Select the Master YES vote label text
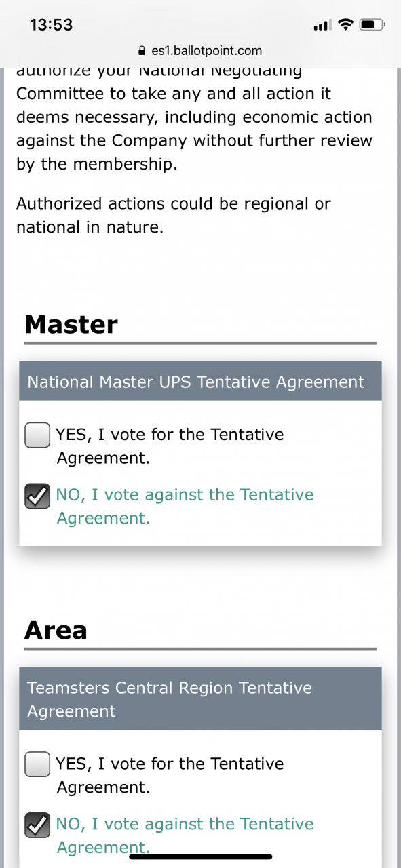 click(x=170, y=446)
